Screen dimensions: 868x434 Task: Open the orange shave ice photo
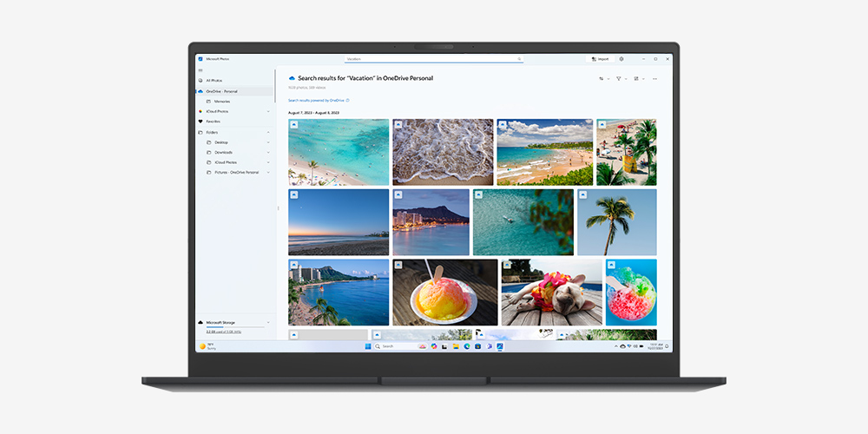coord(445,293)
